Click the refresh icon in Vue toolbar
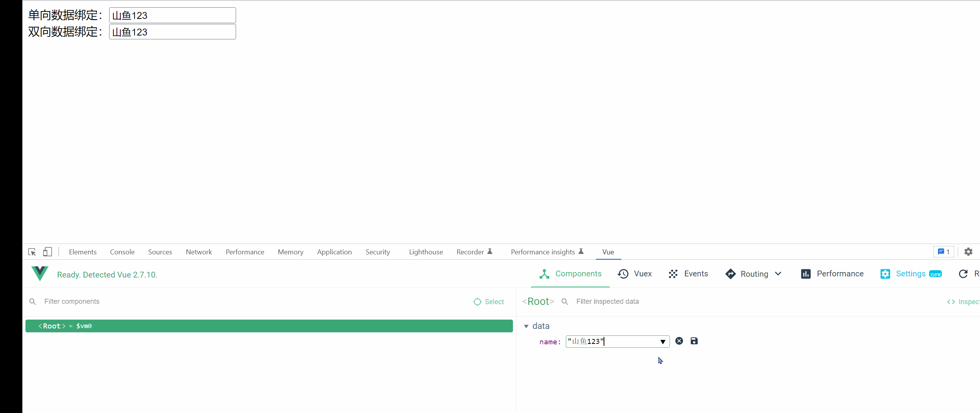The height and width of the screenshot is (413, 980). [x=963, y=274]
